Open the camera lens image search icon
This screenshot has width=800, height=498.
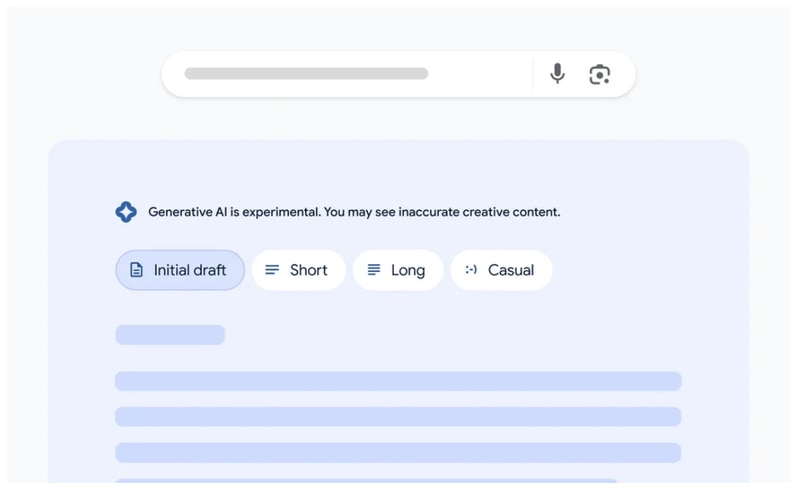(x=600, y=74)
